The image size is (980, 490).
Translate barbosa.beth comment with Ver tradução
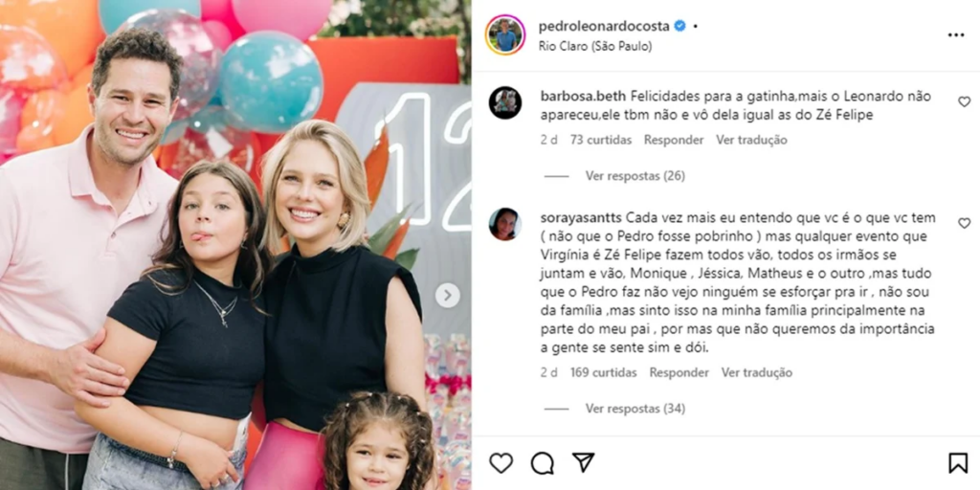pyautogui.click(x=751, y=140)
